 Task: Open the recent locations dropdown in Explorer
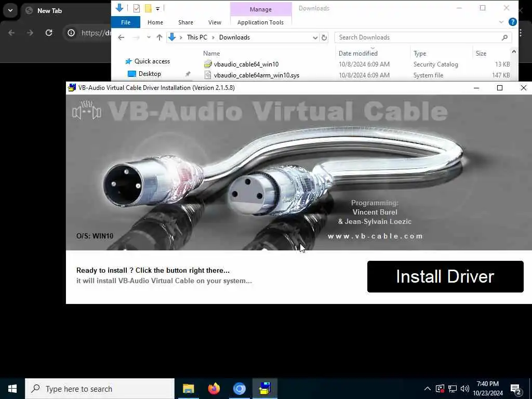click(x=149, y=37)
